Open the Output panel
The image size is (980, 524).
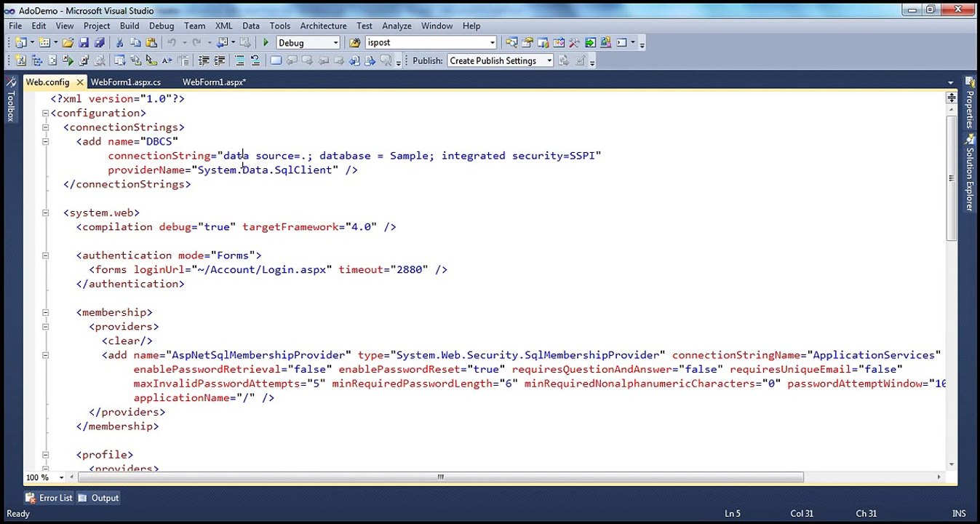pos(98,498)
